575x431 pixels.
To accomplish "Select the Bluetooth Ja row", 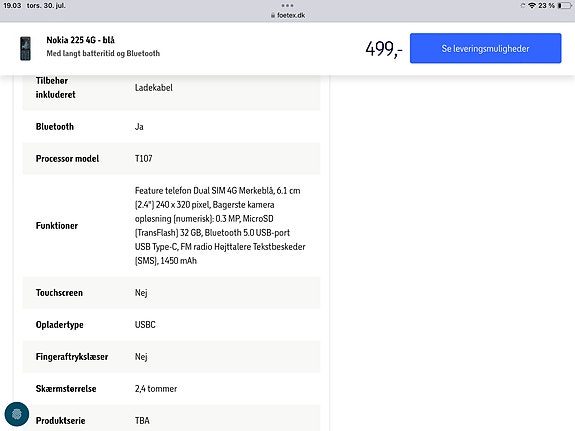I will pos(171,127).
